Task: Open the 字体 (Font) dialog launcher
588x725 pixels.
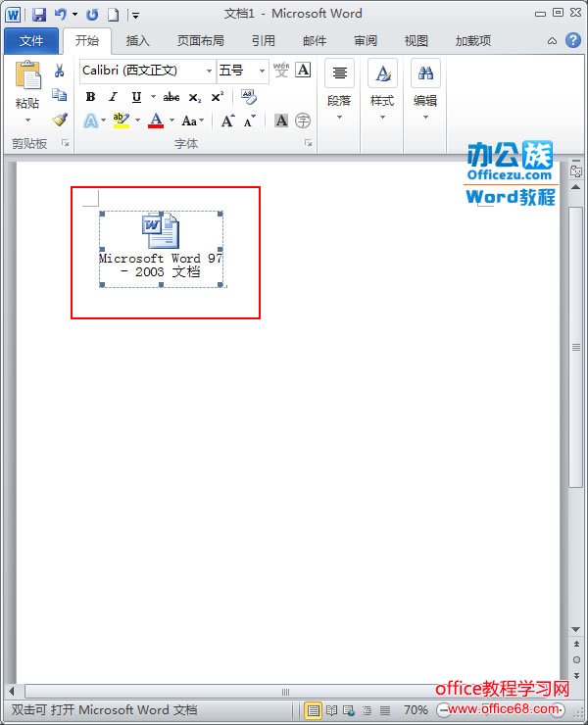Action: (x=308, y=143)
